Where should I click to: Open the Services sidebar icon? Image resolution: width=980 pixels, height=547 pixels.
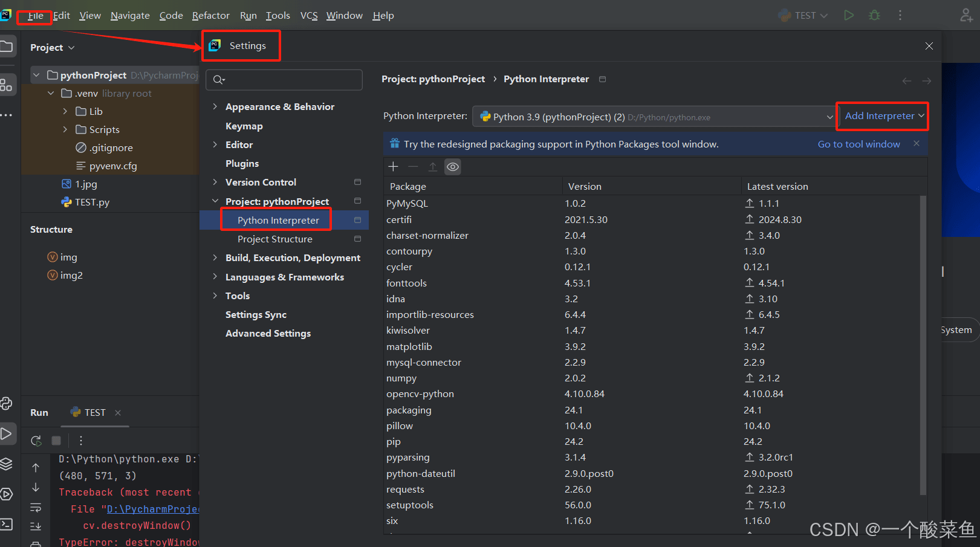point(6,494)
